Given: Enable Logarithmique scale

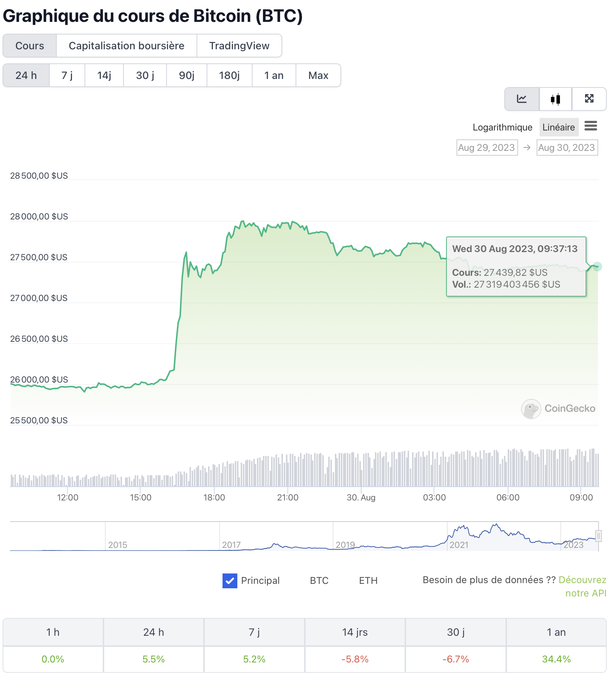Looking at the screenshot, I should [502, 127].
